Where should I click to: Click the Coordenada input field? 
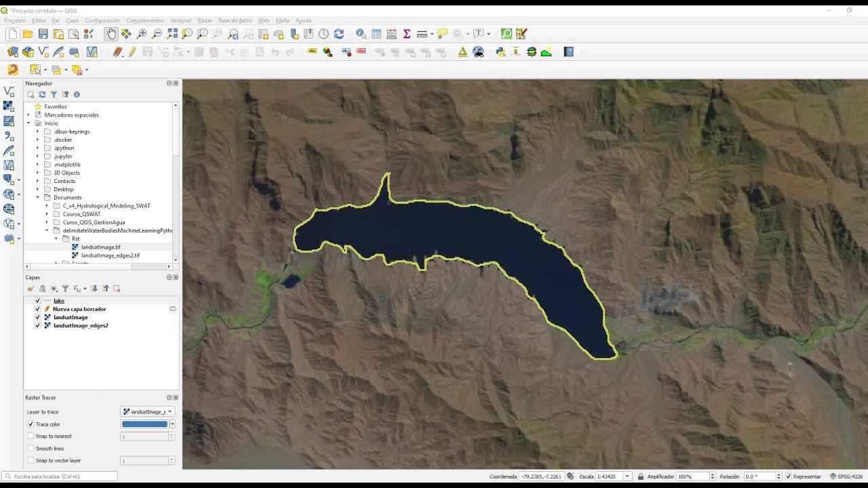coord(542,476)
